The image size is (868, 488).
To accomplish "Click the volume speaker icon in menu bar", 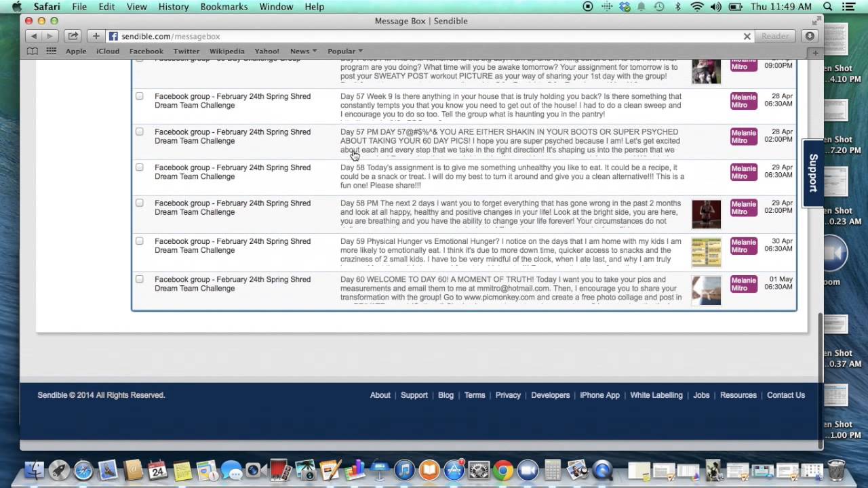I will click(x=716, y=7).
